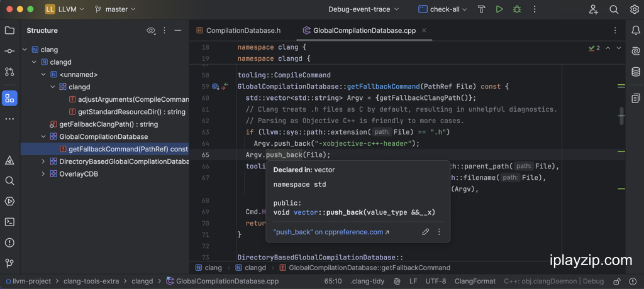Open IDE settings gear
This screenshot has height=289, width=644.
[x=634, y=9]
